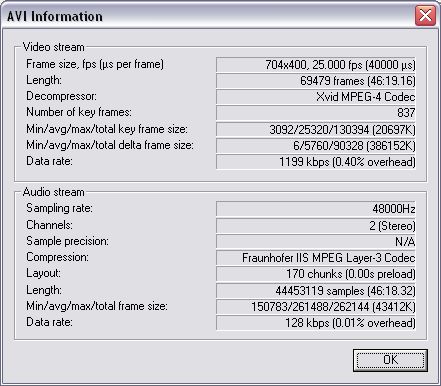The image size is (441, 386).
Task: Click the '44453119 samples (46:18.32)' audio length value
Action: (316, 291)
